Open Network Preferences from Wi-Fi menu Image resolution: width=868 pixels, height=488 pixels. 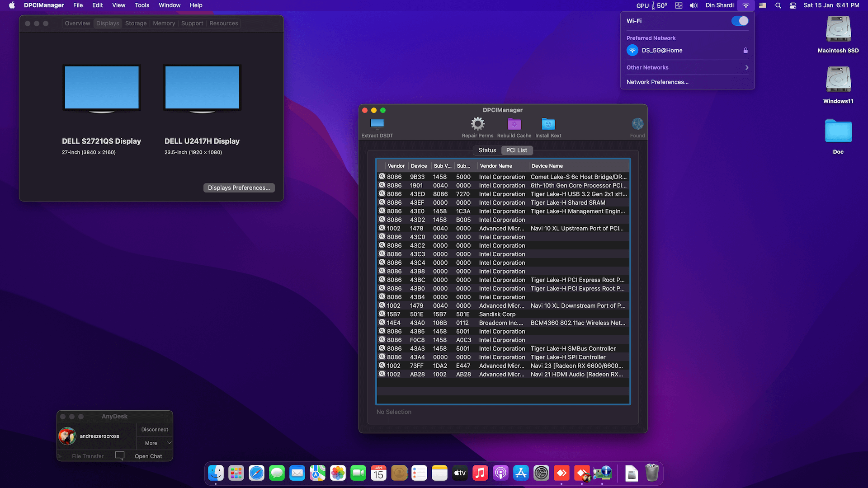pyautogui.click(x=657, y=82)
